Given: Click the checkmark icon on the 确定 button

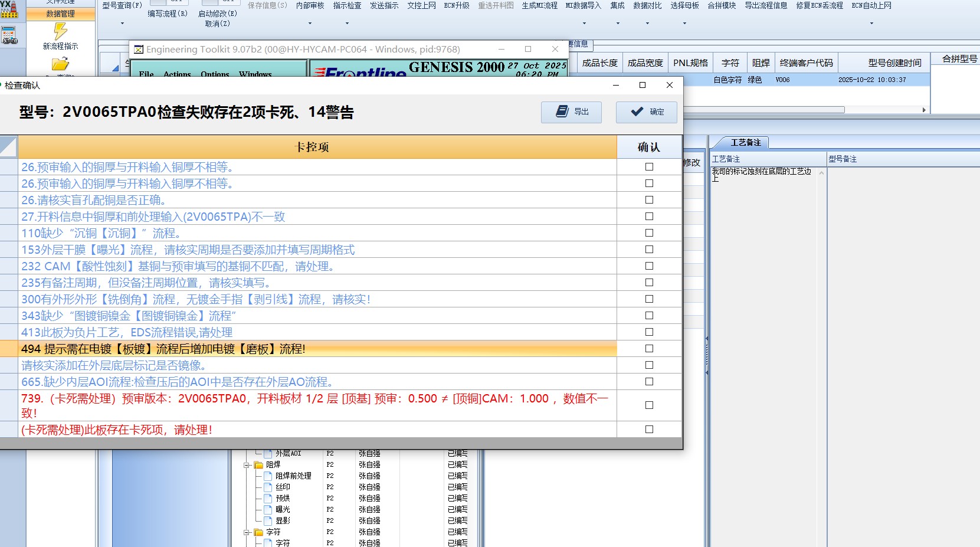Looking at the screenshot, I should tap(637, 112).
